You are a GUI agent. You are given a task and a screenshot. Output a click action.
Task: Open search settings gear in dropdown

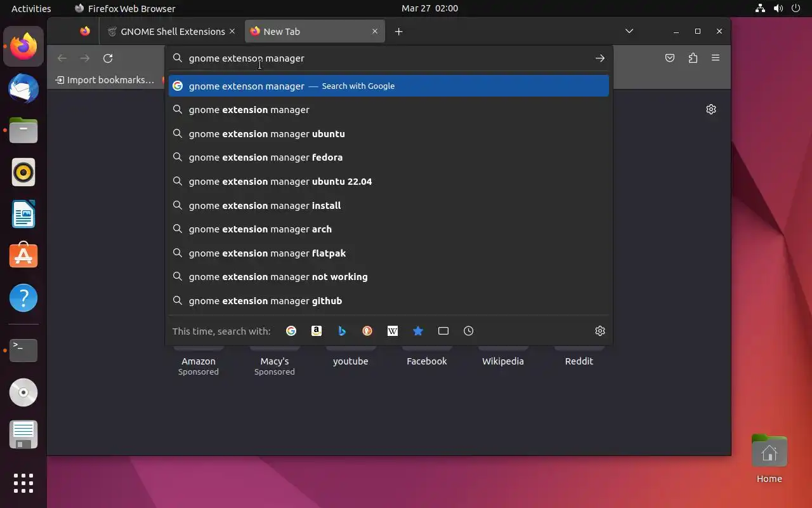(x=600, y=331)
